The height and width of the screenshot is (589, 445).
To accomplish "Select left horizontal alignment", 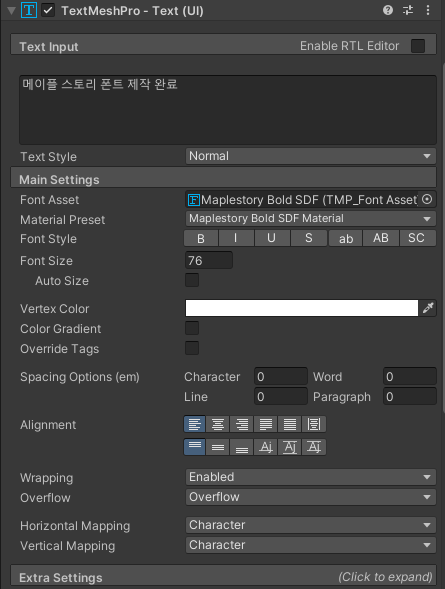I will 195,424.
